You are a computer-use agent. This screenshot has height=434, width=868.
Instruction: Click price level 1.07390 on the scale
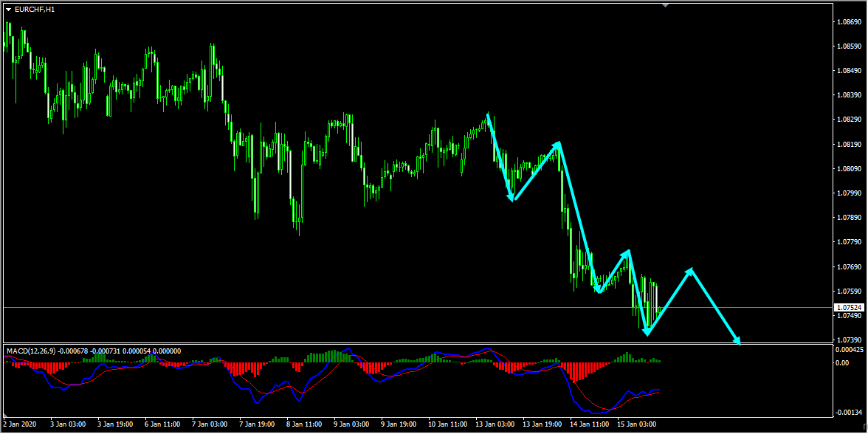849,340
